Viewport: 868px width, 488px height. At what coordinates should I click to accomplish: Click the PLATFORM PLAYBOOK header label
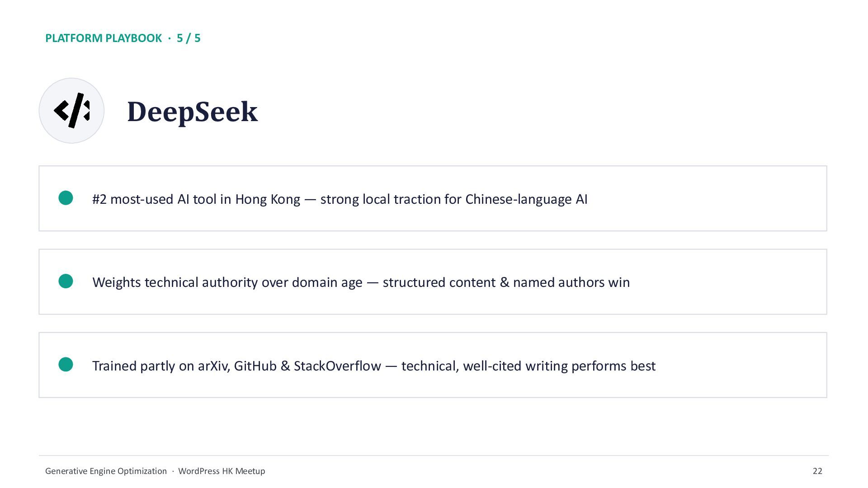(104, 38)
